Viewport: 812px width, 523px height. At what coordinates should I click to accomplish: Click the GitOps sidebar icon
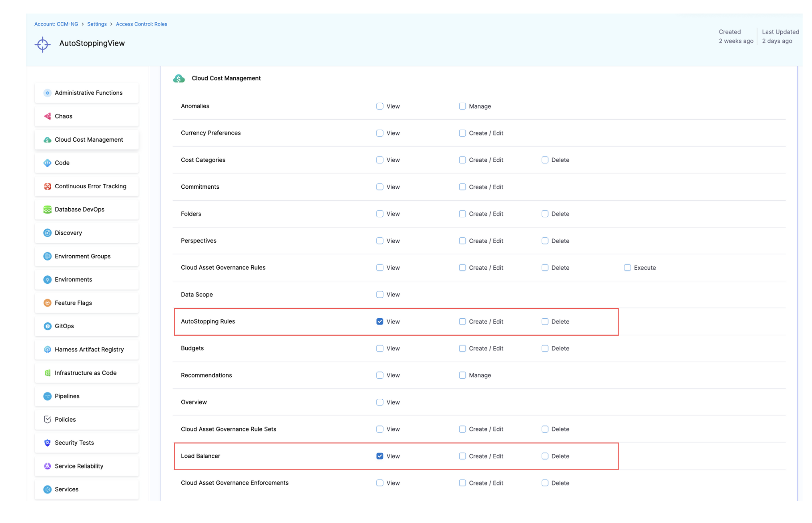coord(47,326)
